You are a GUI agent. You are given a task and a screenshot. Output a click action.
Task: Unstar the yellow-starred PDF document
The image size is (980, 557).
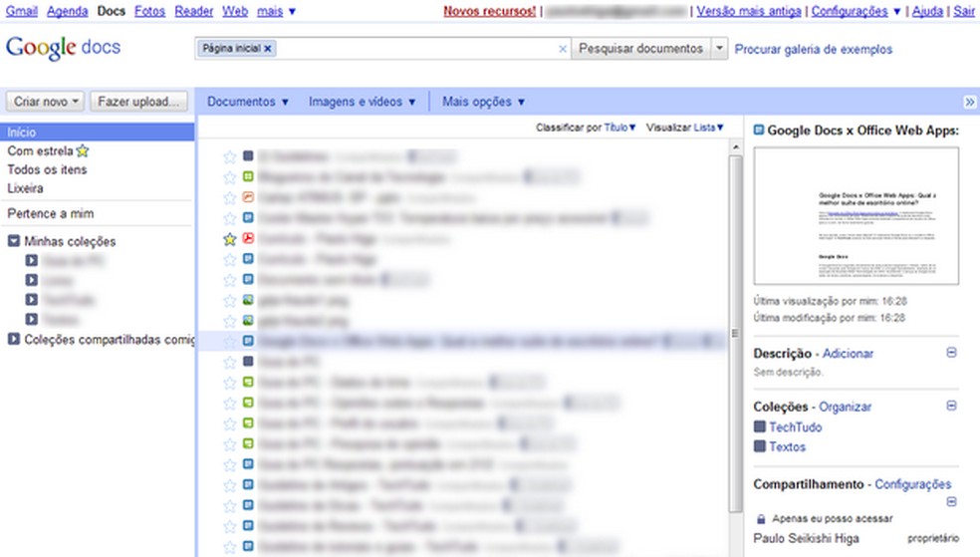229,239
